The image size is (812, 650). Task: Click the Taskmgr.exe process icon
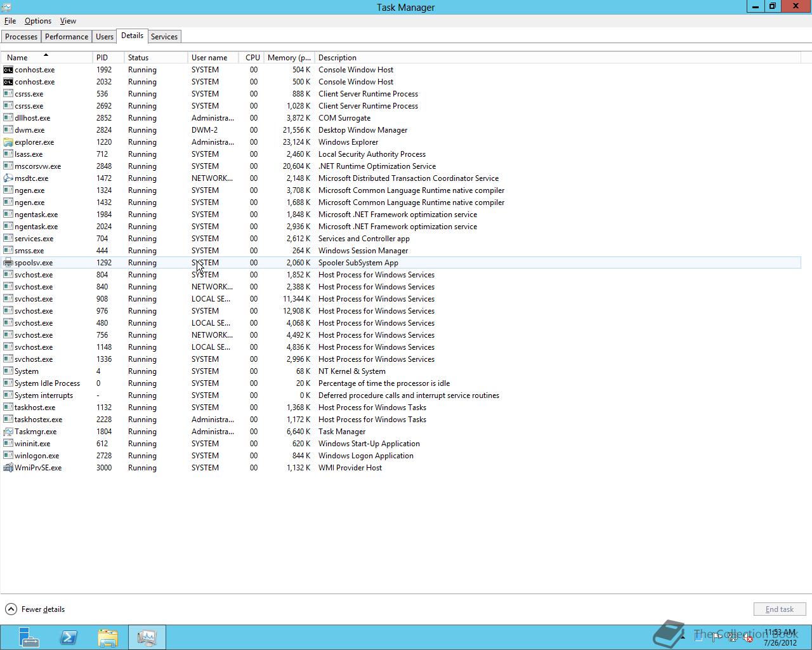[x=8, y=432]
